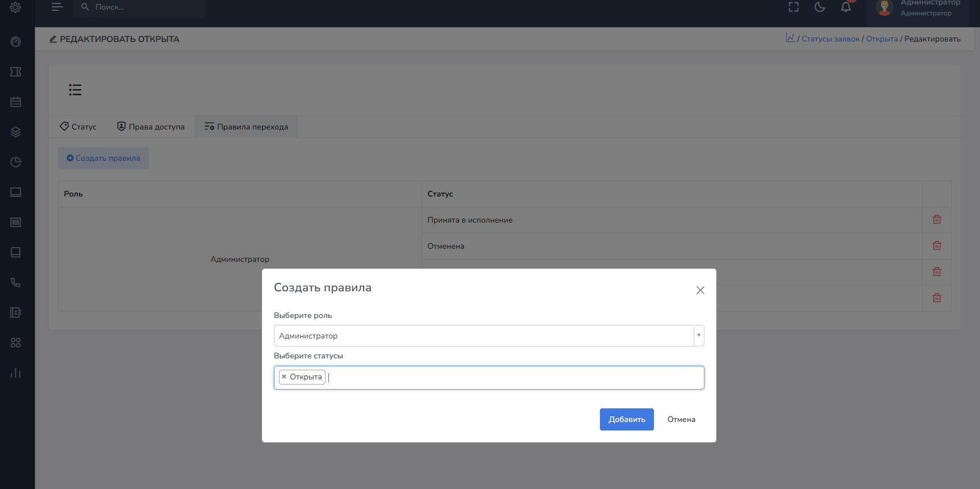Image resolution: width=980 pixels, height=489 pixels.
Task: Click the Добавить button
Action: tap(626, 419)
